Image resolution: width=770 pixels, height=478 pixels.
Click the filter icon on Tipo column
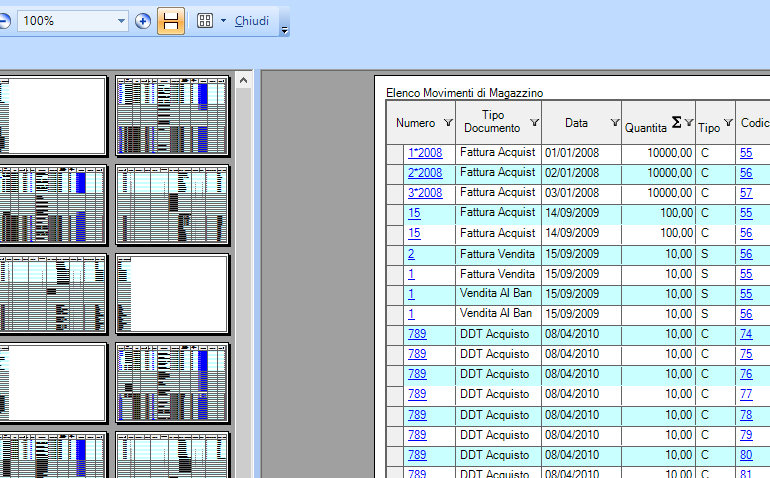[727, 123]
